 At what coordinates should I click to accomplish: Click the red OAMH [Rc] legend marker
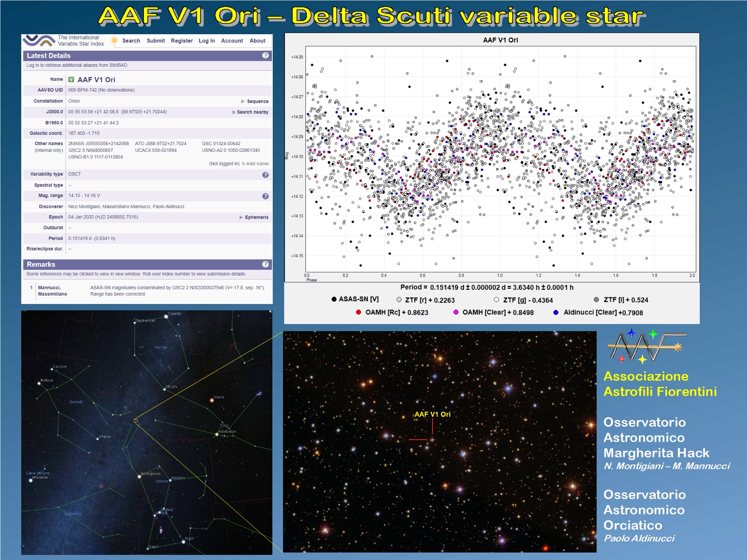click(x=359, y=312)
